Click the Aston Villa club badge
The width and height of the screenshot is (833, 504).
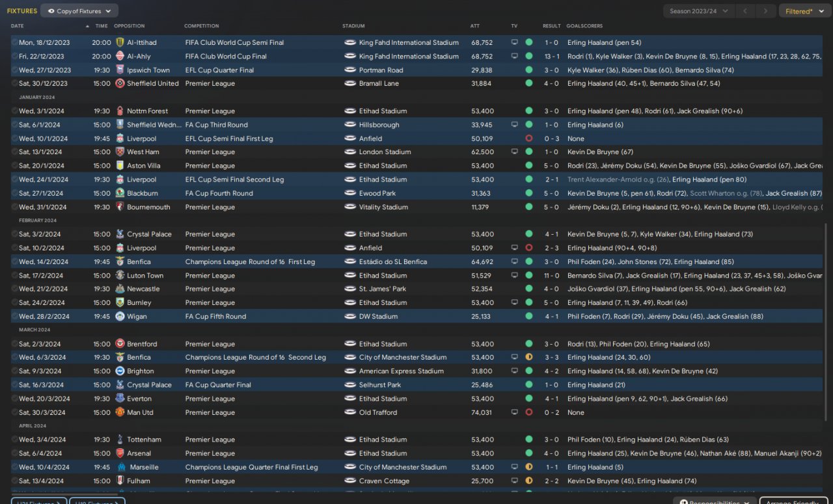coord(120,166)
